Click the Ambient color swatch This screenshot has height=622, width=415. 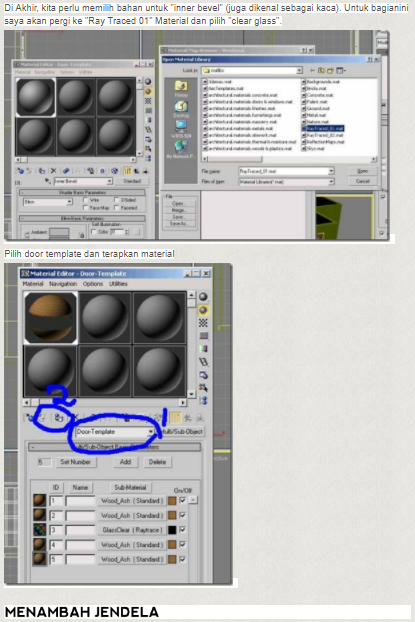pos(59,232)
